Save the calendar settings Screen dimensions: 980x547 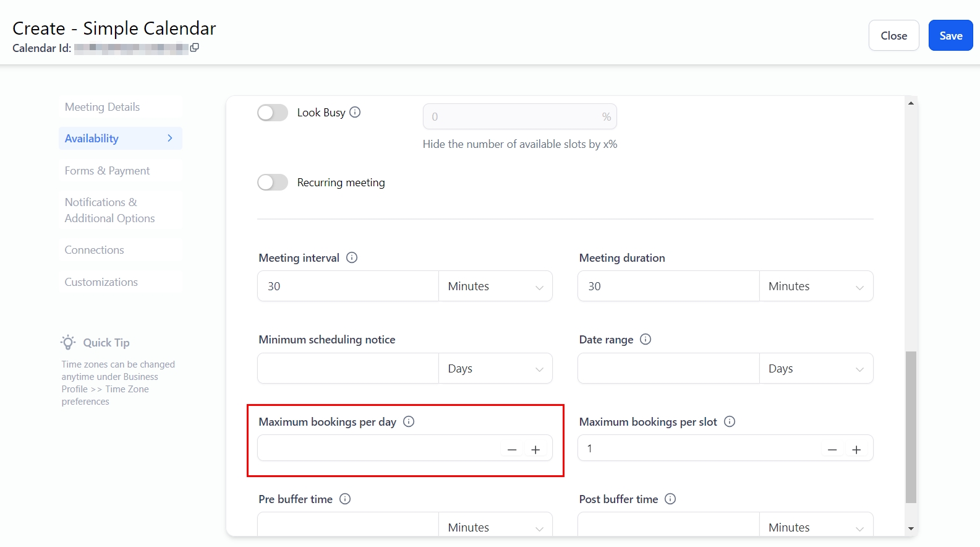pos(950,36)
